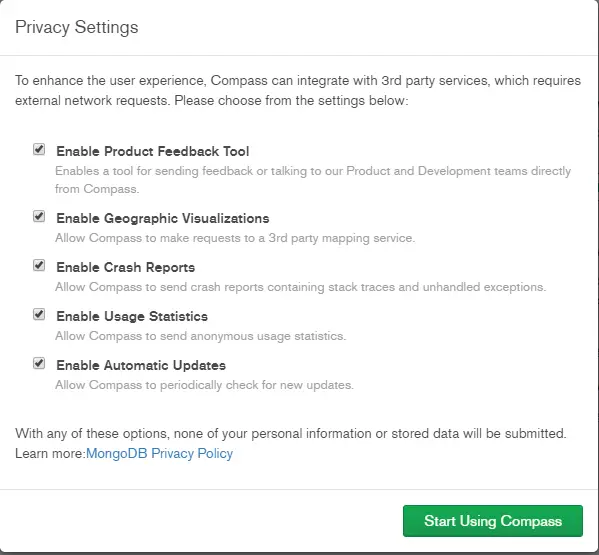Click the Start Using Compass button
Image resolution: width=599 pixels, height=555 pixels.
[x=493, y=521]
